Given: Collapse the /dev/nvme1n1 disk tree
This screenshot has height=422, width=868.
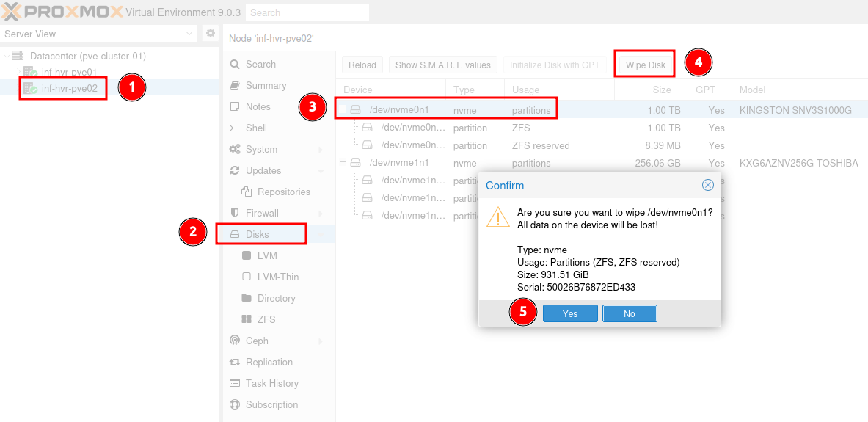Looking at the screenshot, I should (343, 163).
